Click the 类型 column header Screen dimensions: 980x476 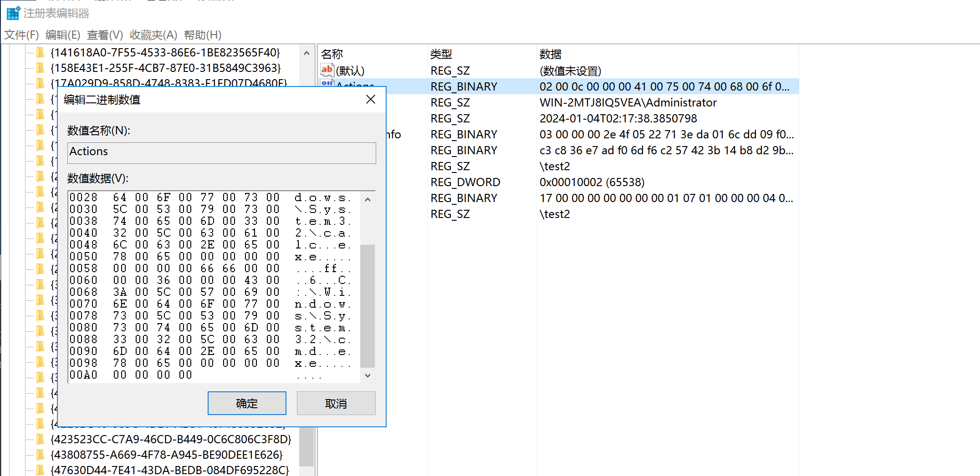pos(441,54)
